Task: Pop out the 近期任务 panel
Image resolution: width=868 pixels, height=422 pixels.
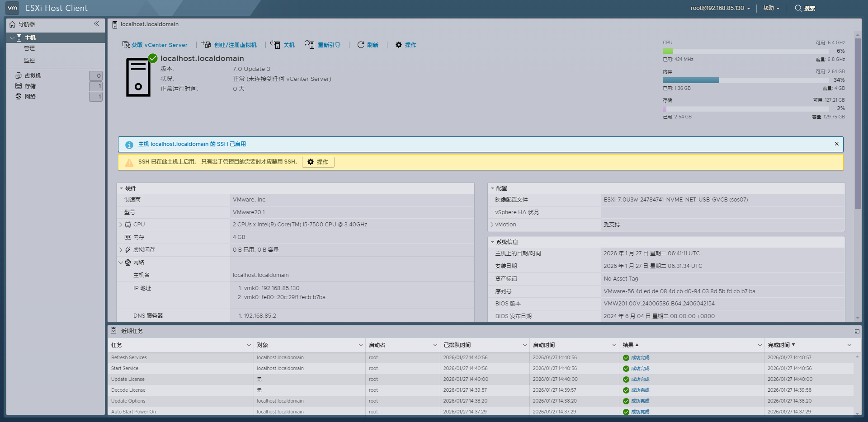Action: [x=857, y=331]
